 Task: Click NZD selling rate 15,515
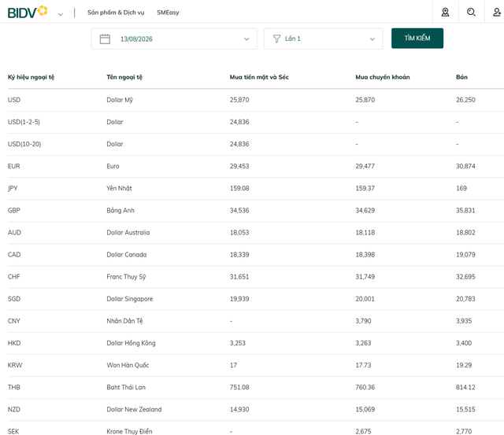[465, 410]
